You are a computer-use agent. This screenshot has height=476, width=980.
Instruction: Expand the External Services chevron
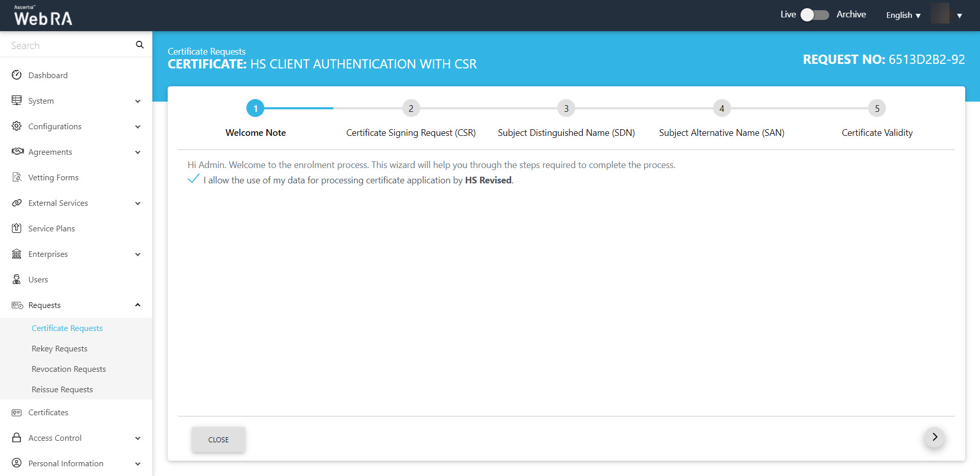pyautogui.click(x=138, y=203)
